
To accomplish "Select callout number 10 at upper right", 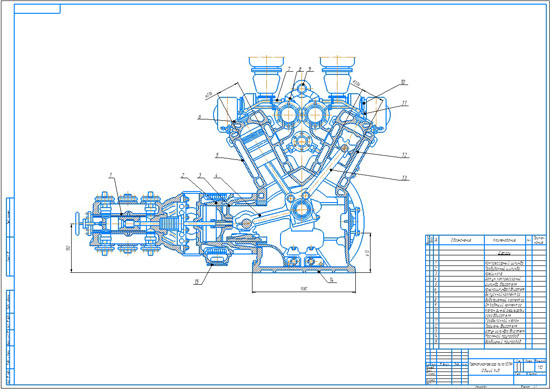I will coord(403,82).
